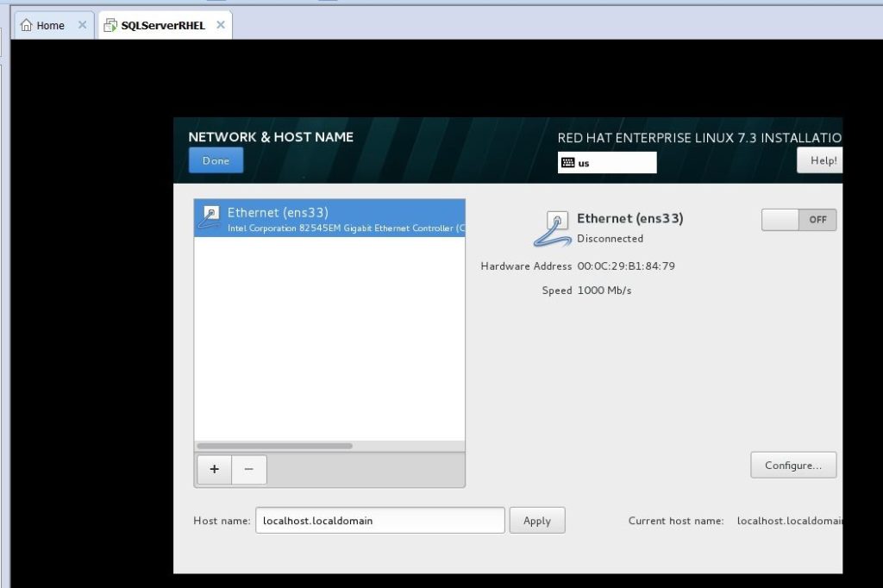This screenshot has width=883, height=588.
Task: Click the house icon on the Home tab
Action: [26, 26]
